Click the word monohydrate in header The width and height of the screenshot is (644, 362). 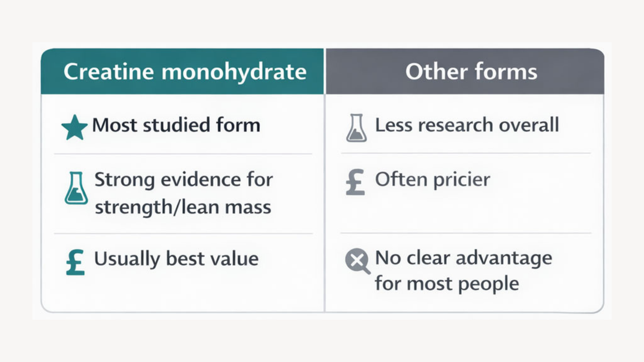click(x=234, y=72)
